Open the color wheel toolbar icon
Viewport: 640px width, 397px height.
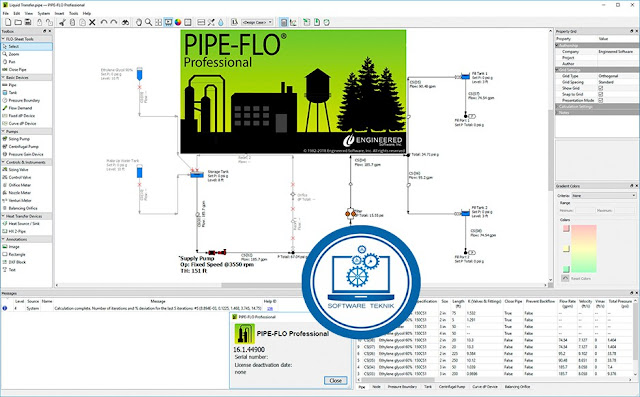point(178,22)
